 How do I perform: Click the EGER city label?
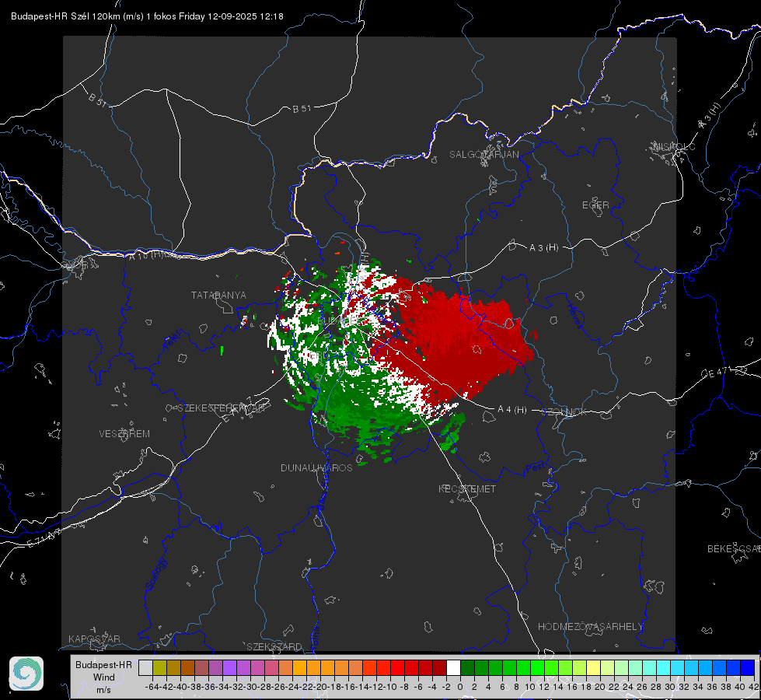coord(595,205)
